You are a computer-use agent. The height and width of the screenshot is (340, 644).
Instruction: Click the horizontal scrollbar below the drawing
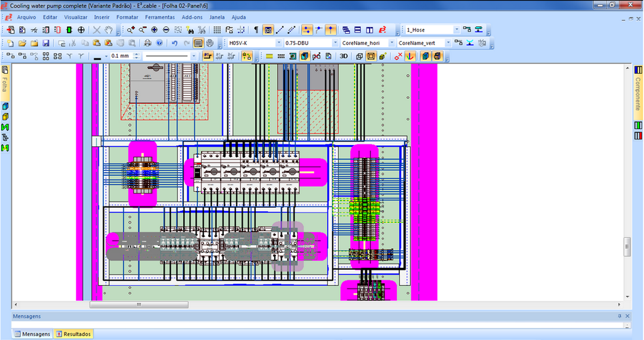point(139,304)
